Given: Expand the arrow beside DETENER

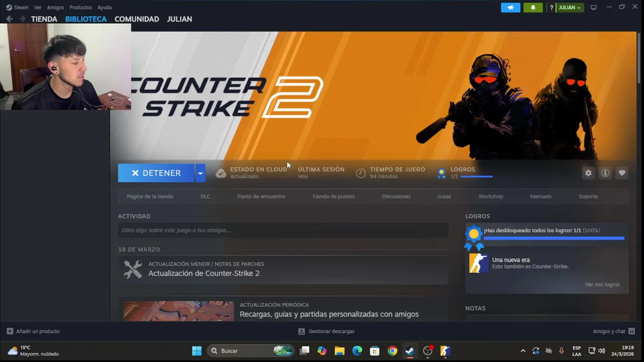Looking at the screenshot, I should 200,173.
